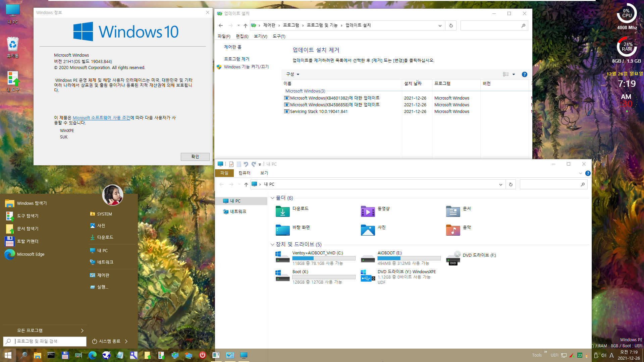Open the notepad icon on the taskbar
This screenshot has width=644, height=362.
pos(120,355)
